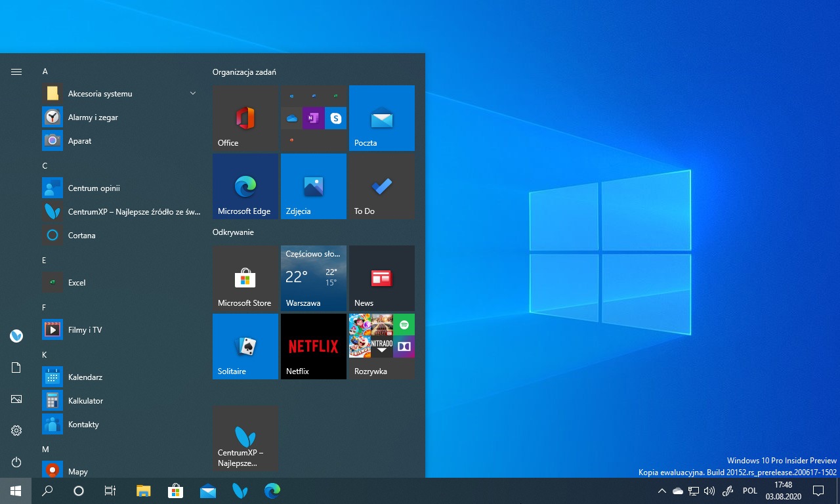Click the Power button in Start sidebar
This screenshot has width=840, height=504.
[16, 462]
